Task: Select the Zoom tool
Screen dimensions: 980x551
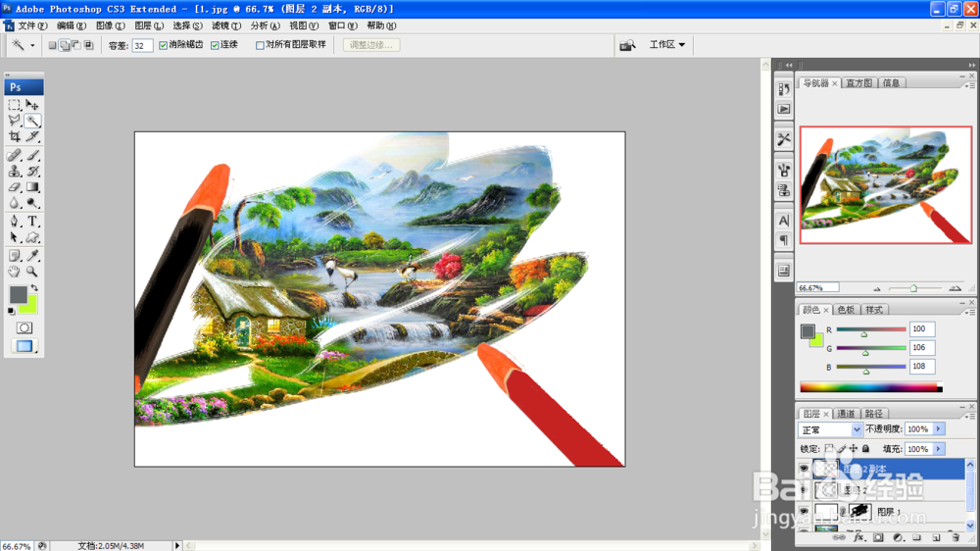Action: coord(32,272)
